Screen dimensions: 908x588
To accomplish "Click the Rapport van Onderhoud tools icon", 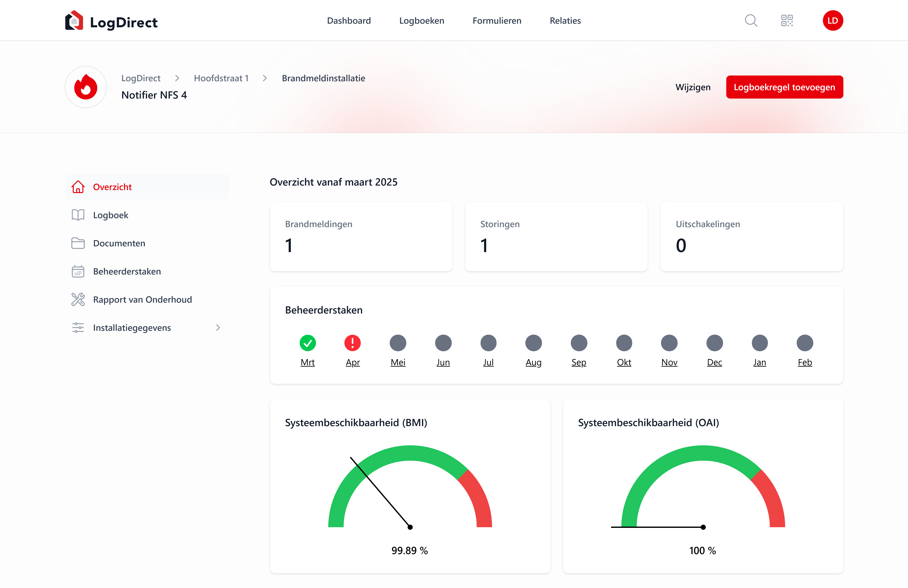I will click(x=78, y=300).
